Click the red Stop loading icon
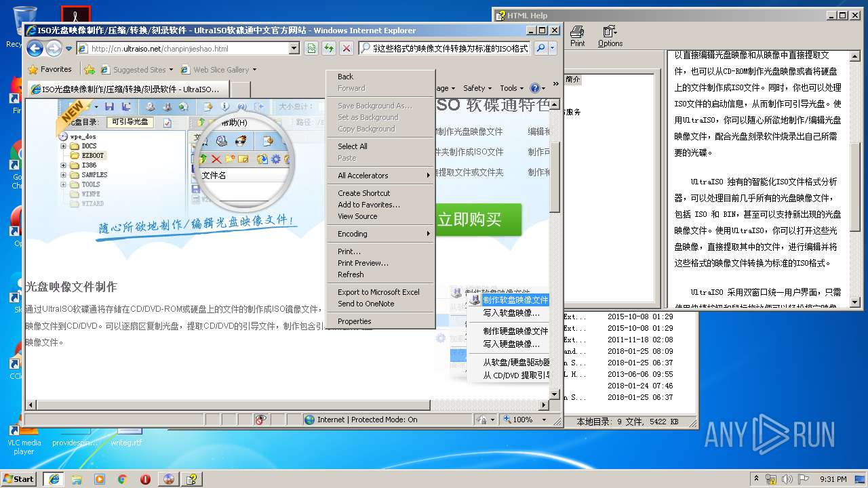 (347, 48)
